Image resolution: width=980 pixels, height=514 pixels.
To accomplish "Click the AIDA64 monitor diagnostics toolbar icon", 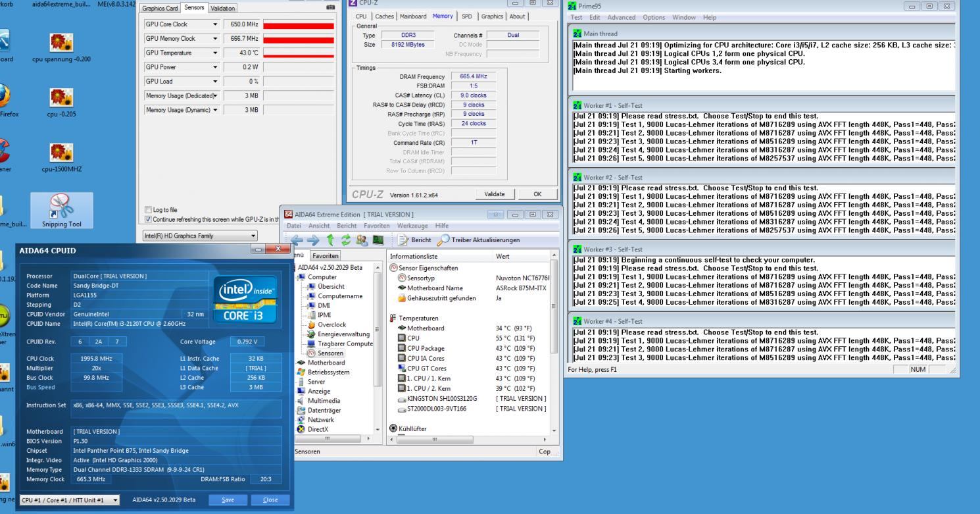I will [378, 240].
